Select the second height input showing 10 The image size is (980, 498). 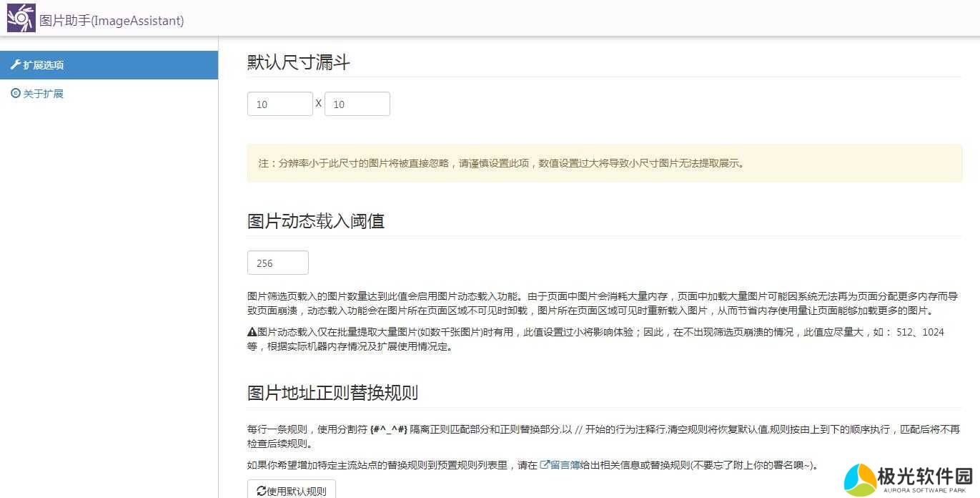(x=357, y=103)
